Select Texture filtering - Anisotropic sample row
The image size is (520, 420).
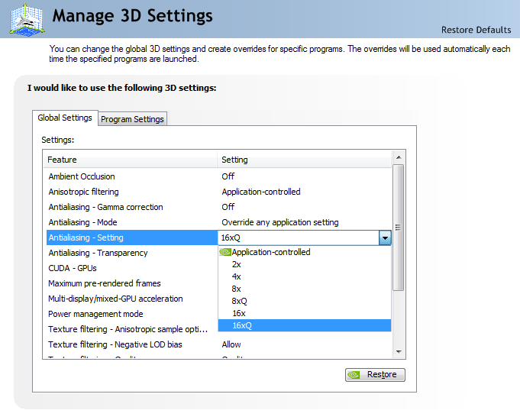132,329
